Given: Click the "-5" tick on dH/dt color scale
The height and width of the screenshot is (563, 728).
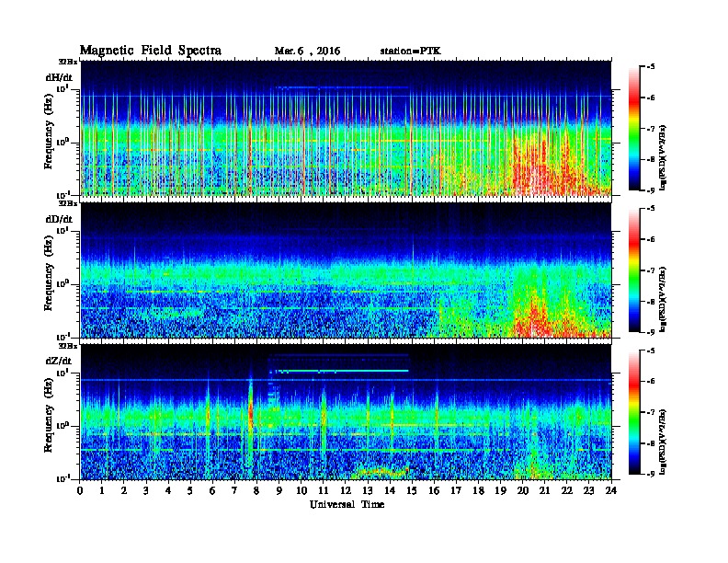Looking at the screenshot, I should click(650, 67).
